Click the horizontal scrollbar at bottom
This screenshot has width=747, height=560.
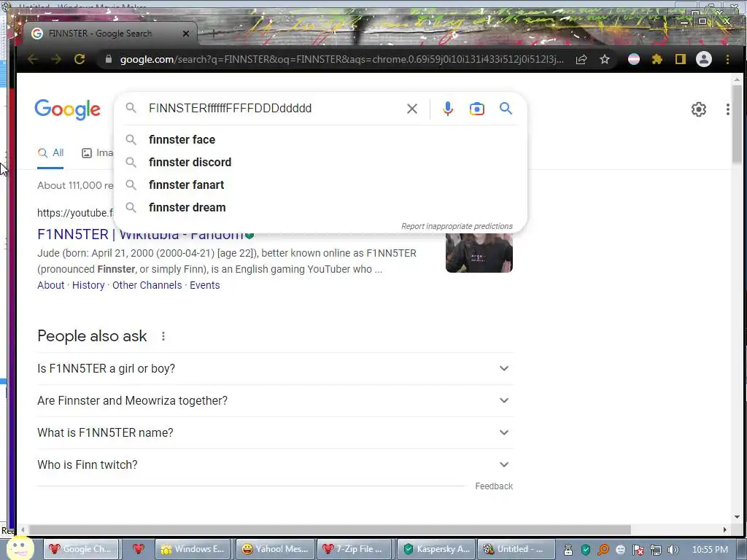pos(330,529)
